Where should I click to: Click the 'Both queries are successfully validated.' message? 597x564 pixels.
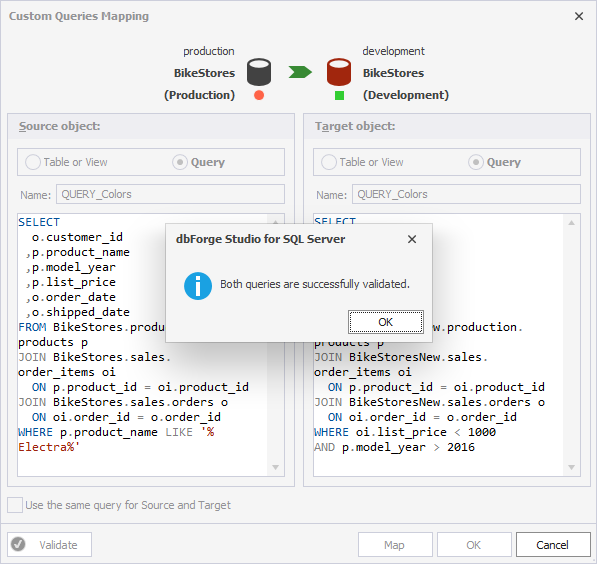314,284
